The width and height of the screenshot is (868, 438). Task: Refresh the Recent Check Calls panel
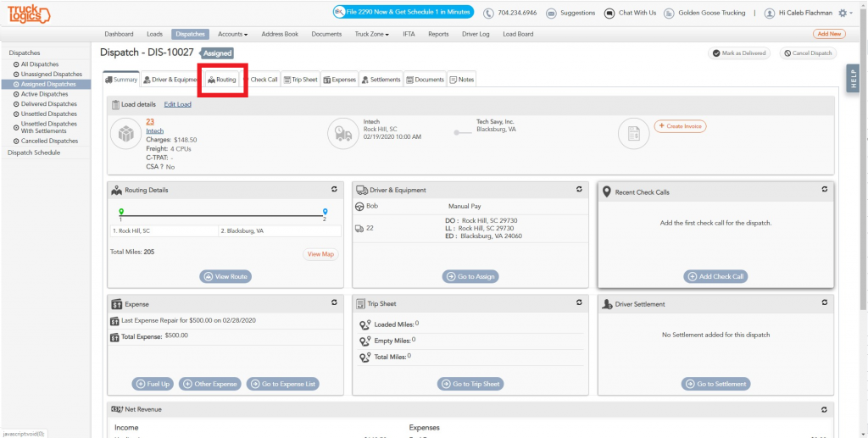point(824,190)
